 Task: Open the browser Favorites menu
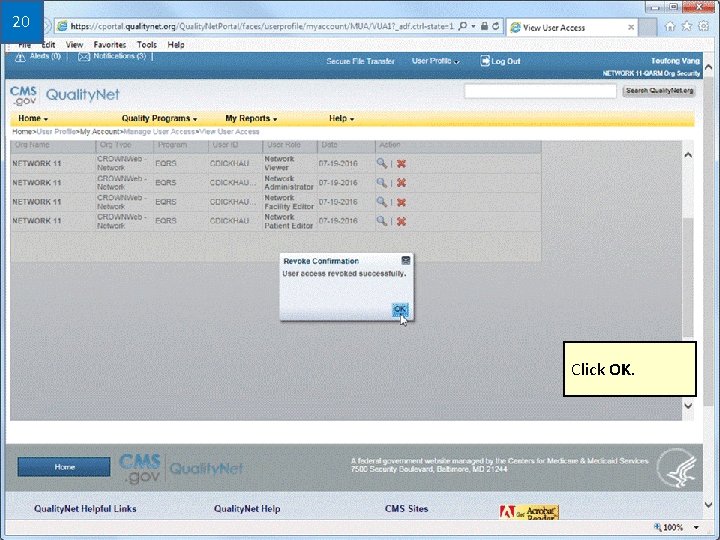(x=110, y=45)
